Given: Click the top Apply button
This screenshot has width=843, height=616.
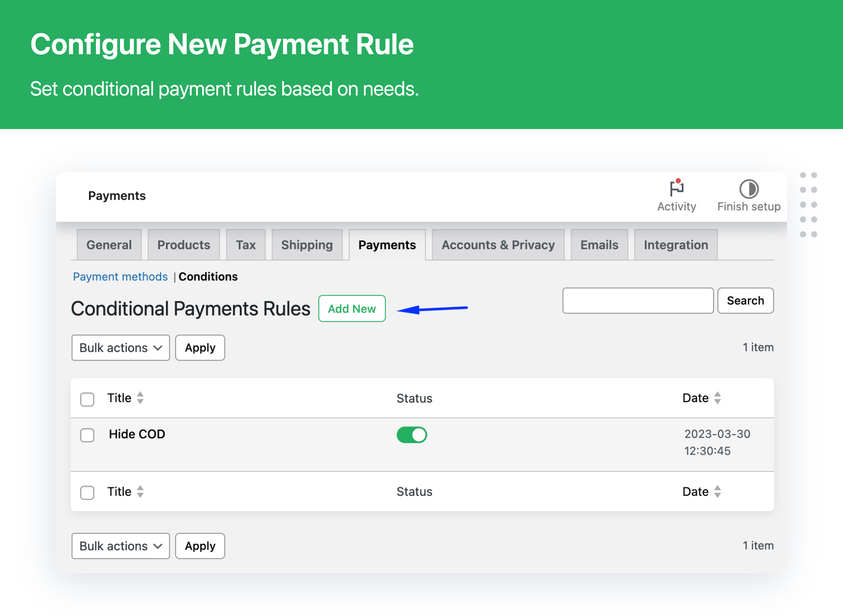Looking at the screenshot, I should (x=200, y=348).
